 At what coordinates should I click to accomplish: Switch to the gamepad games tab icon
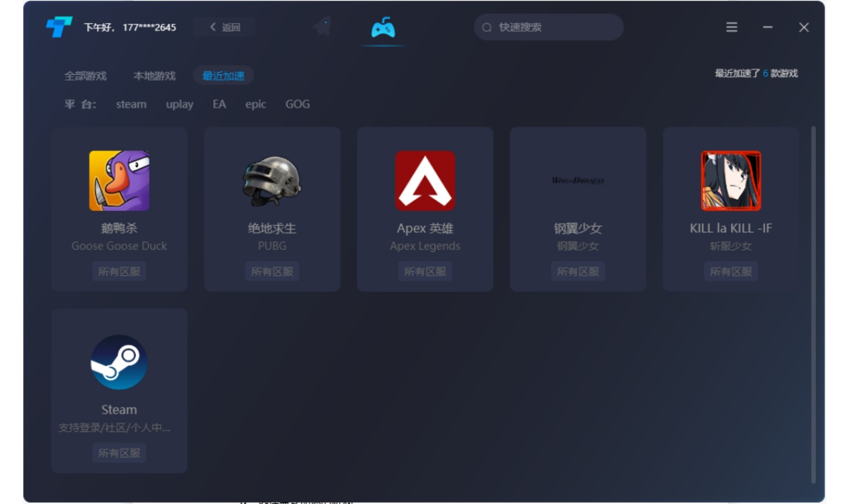point(383,28)
